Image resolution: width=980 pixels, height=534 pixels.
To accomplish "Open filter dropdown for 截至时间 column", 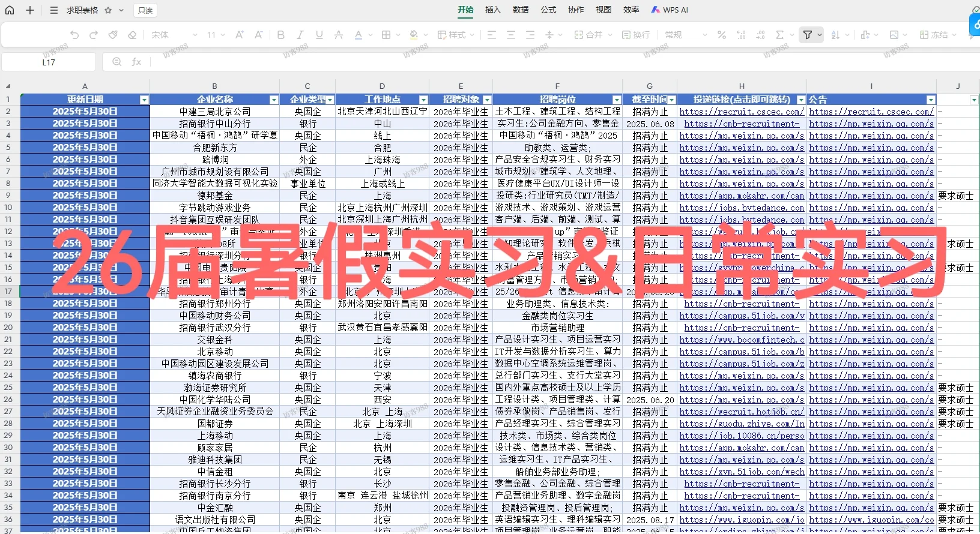I will point(671,100).
